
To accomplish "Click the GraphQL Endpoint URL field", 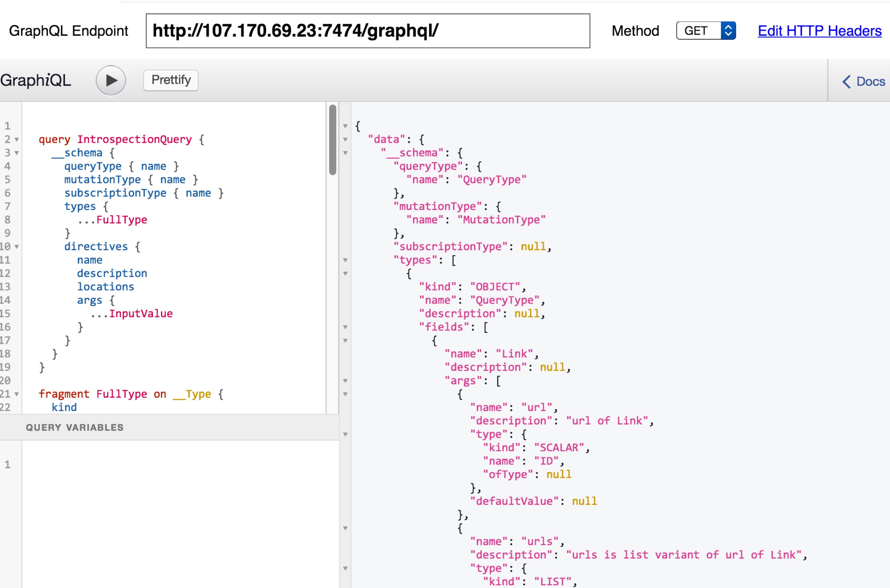I will pos(368,31).
